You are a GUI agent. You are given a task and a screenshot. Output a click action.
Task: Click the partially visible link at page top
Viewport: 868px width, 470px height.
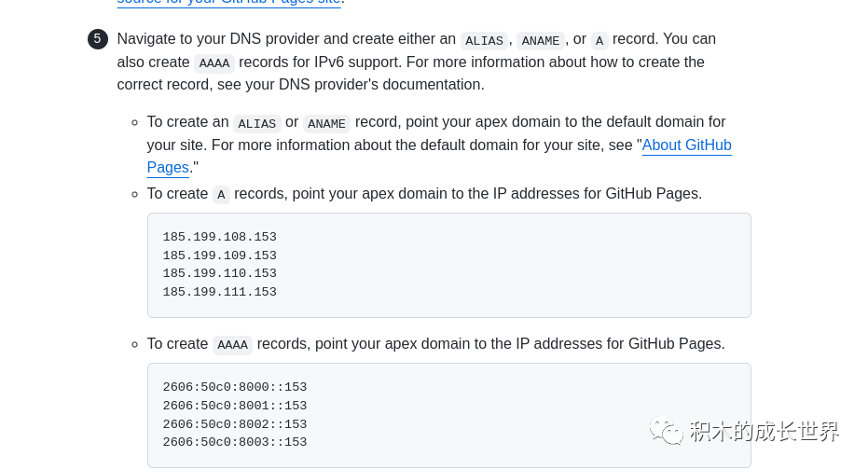click(x=228, y=2)
